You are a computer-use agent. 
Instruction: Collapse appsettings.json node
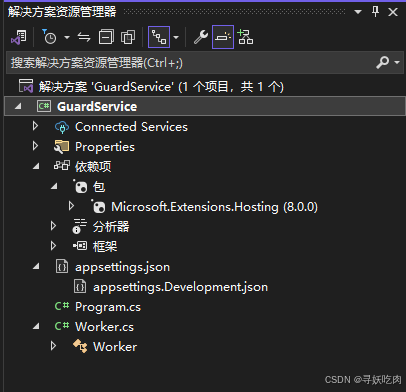pos(36,266)
